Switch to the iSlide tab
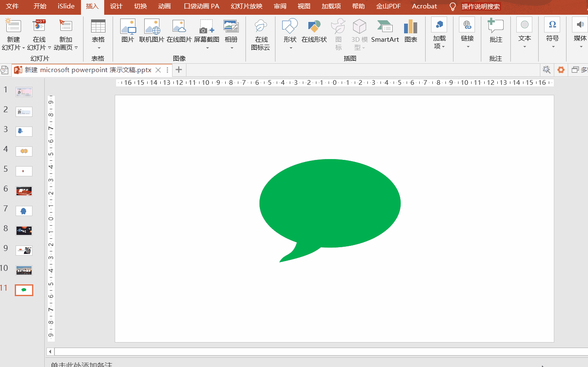588x367 pixels. coord(66,6)
